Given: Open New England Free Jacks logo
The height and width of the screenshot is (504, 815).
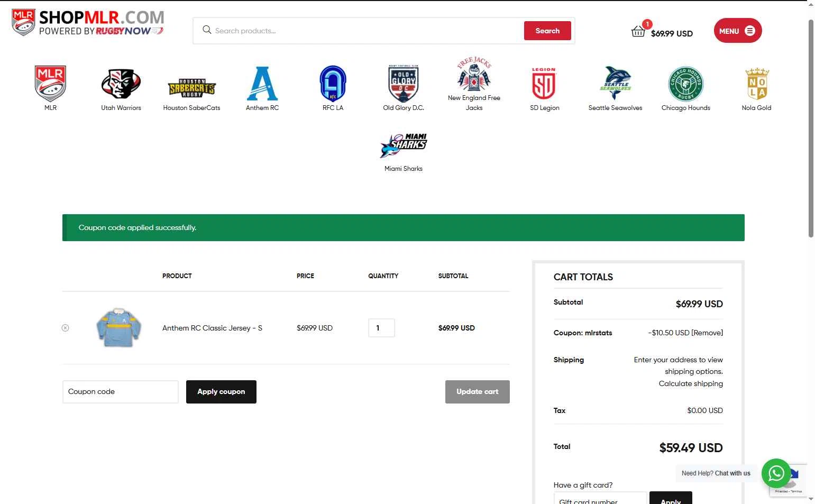Looking at the screenshot, I should pyautogui.click(x=474, y=74).
